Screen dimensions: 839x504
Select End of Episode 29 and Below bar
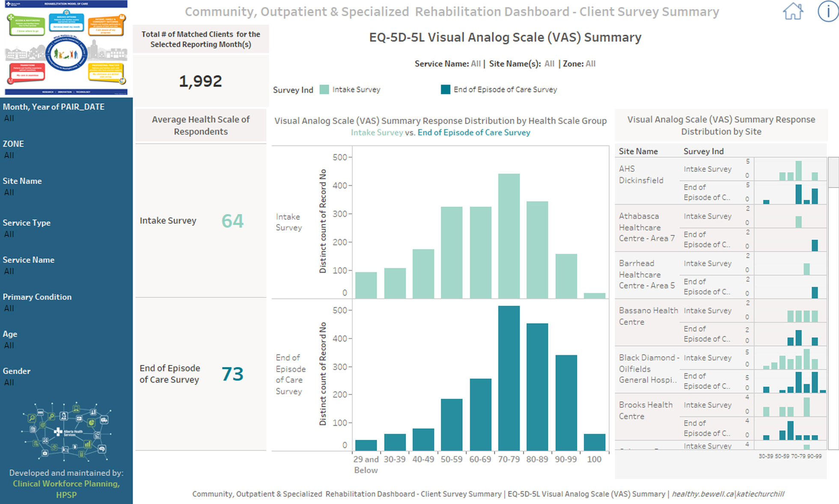click(366, 445)
